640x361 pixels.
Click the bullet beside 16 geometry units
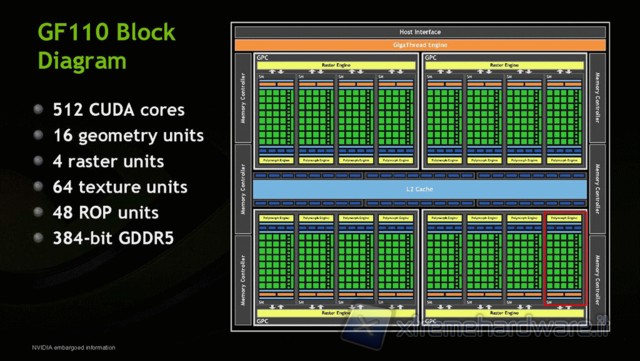[38, 135]
